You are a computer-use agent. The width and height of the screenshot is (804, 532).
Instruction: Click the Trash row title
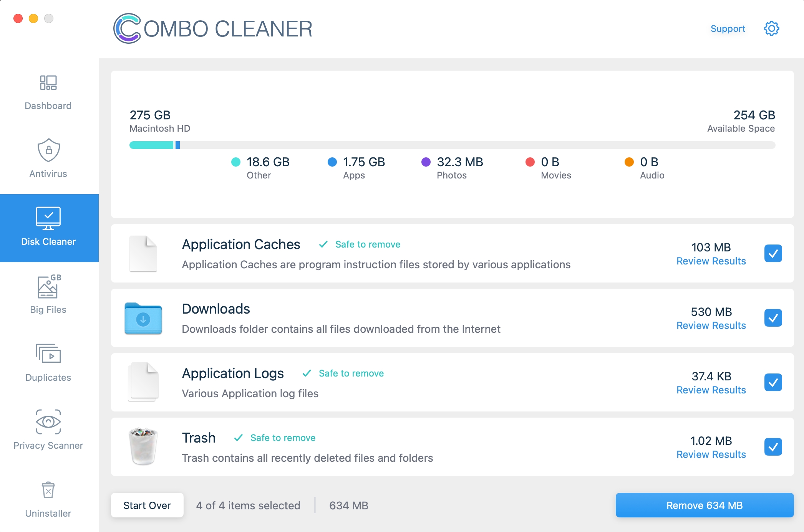point(199,438)
